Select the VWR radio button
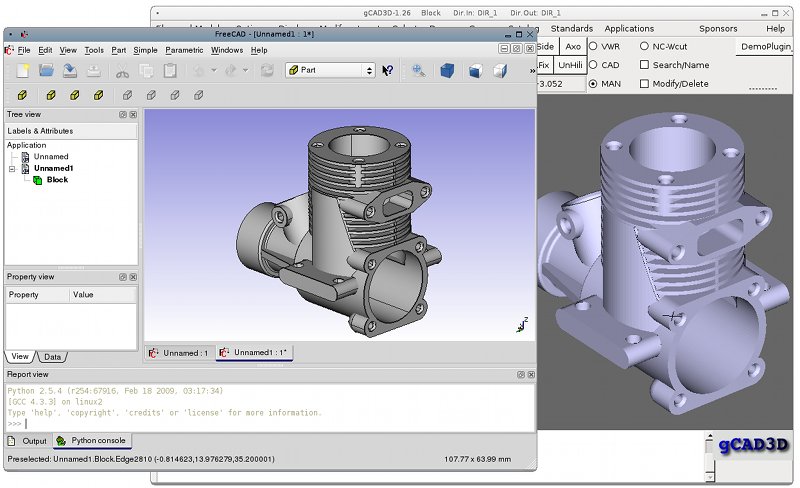The width and height of the screenshot is (800, 488). tap(594, 46)
